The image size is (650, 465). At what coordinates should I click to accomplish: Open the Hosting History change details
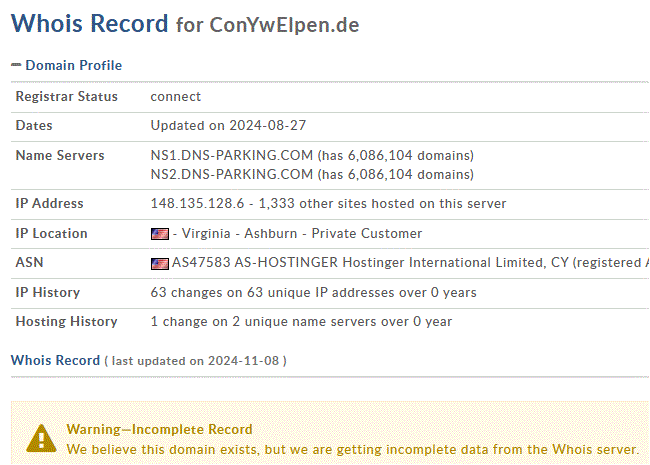tap(301, 322)
